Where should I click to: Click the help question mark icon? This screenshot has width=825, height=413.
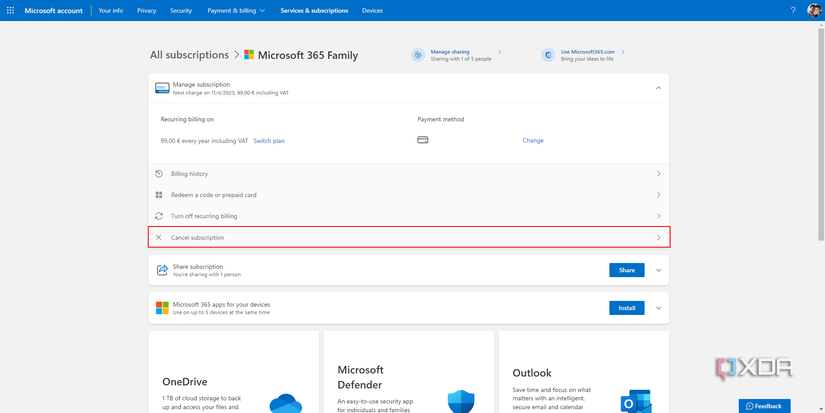coord(793,10)
